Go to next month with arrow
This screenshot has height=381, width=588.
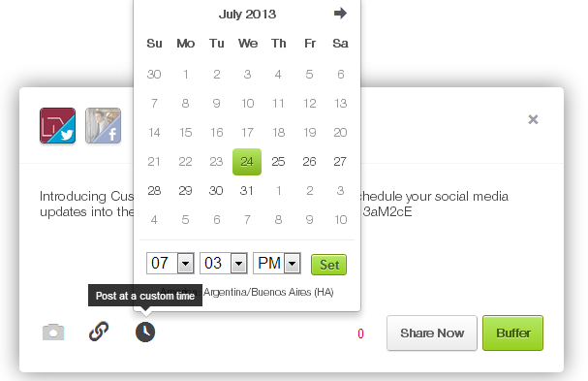tap(340, 14)
